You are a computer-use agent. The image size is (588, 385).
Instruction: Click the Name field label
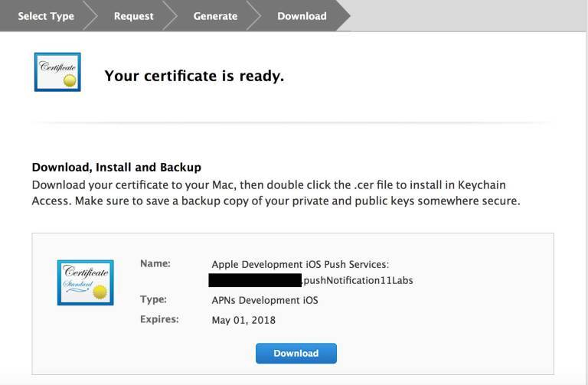pyautogui.click(x=155, y=263)
